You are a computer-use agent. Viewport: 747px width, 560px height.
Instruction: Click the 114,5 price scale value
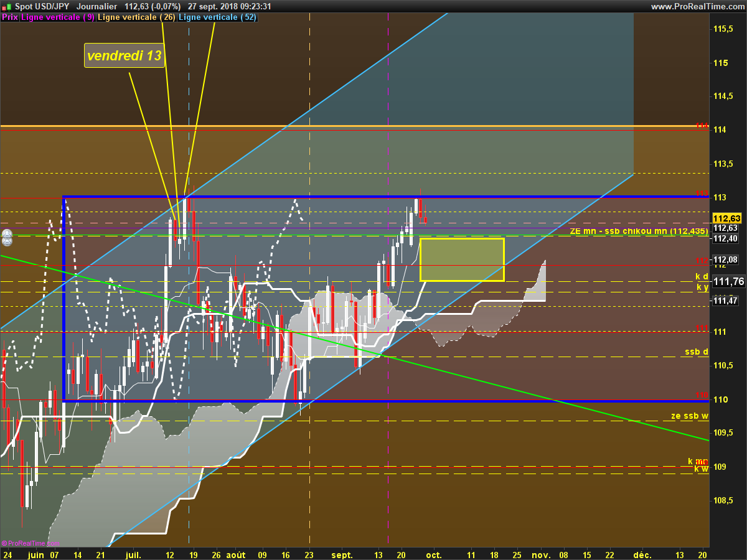pyautogui.click(x=723, y=96)
